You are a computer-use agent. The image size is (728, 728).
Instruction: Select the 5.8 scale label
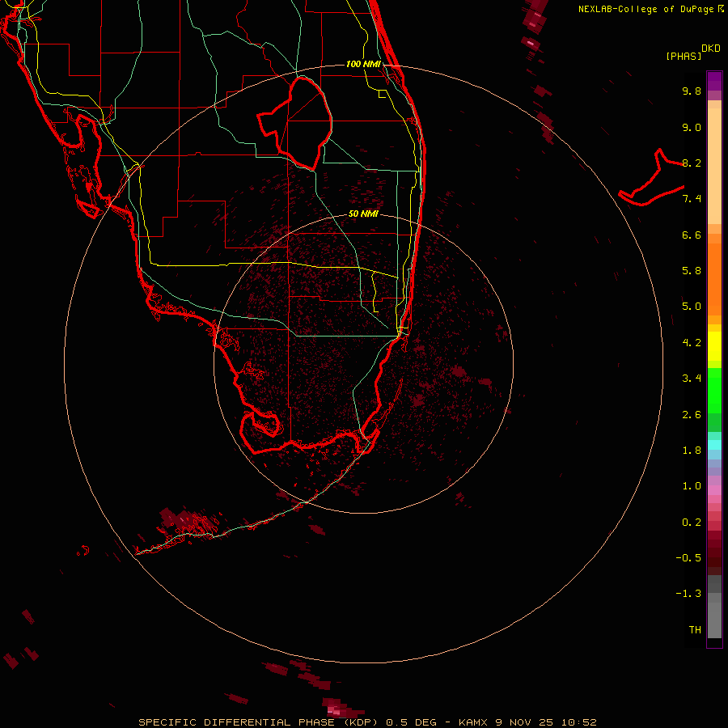692,271
